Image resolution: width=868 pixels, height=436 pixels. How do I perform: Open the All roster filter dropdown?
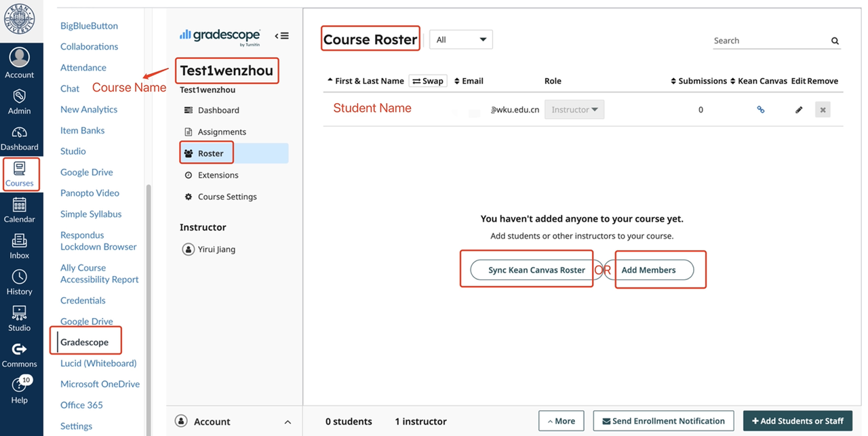tap(461, 39)
